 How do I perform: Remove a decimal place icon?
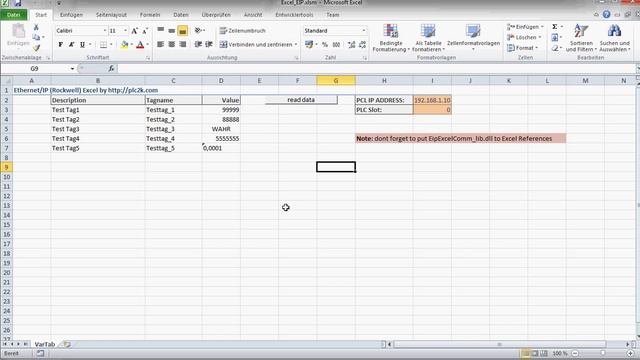coord(362,44)
